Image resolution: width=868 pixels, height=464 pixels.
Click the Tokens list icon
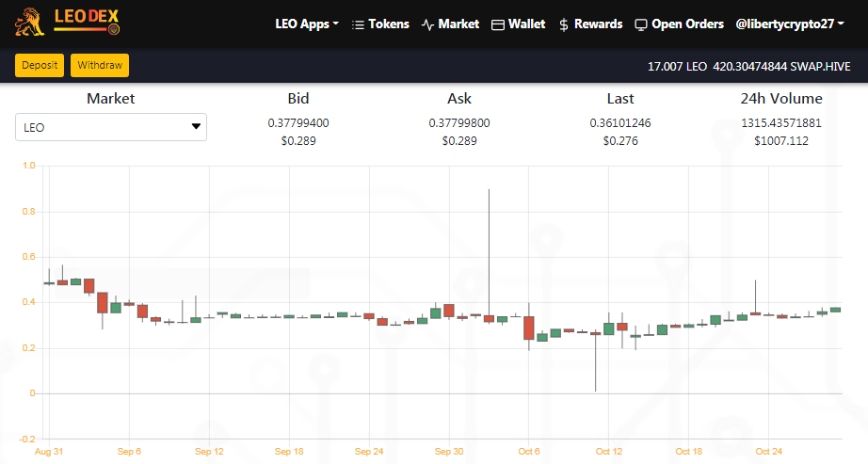[x=358, y=24]
